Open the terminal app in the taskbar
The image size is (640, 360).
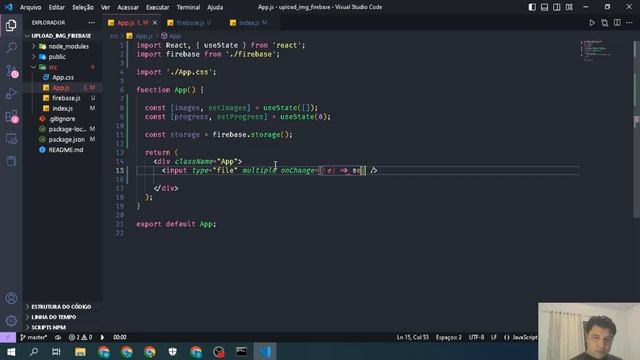(241, 351)
